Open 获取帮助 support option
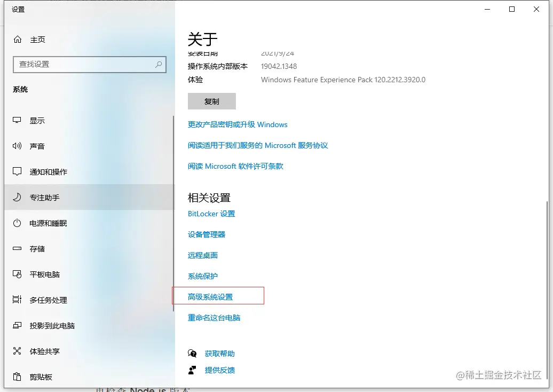This screenshot has width=553, height=392. [x=219, y=353]
